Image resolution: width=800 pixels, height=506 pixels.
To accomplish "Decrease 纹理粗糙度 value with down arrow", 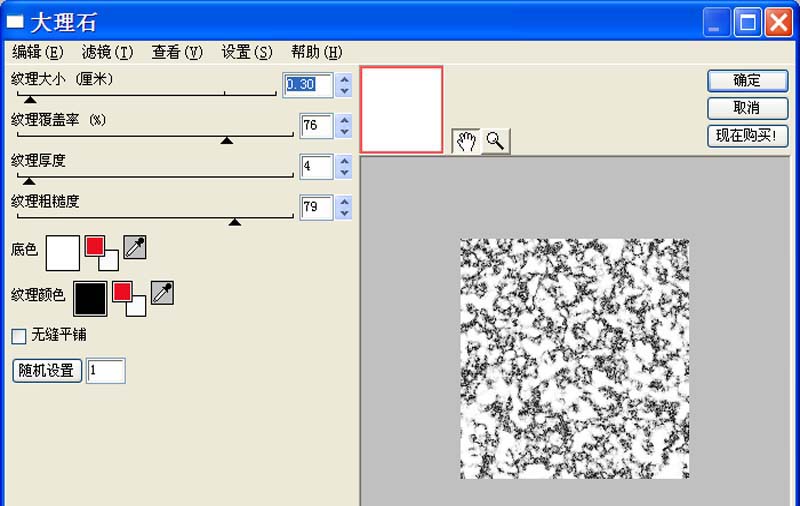I will (x=344, y=213).
